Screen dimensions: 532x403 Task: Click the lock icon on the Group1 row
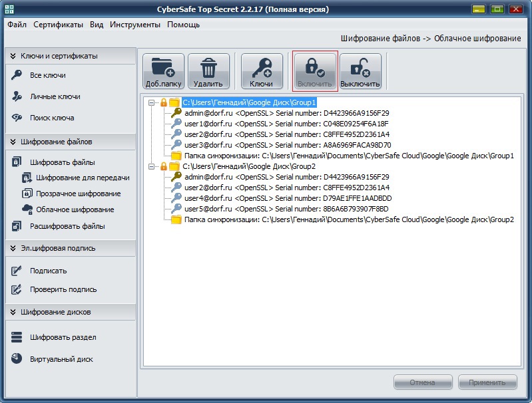tap(164, 102)
